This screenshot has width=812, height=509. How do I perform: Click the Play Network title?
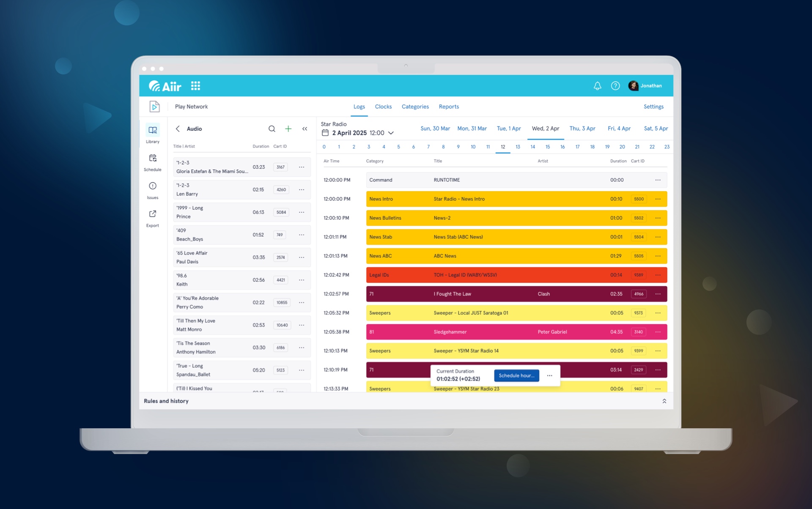pos(191,107)
